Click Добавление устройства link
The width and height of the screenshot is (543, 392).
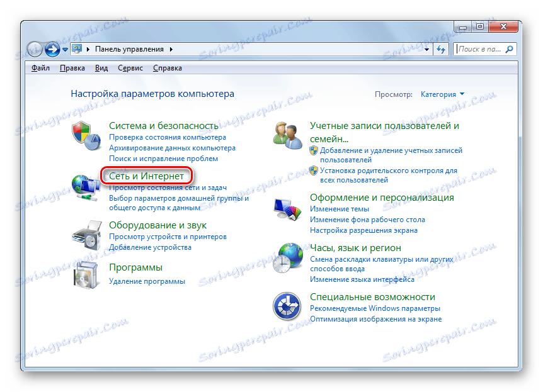(151, 248)
